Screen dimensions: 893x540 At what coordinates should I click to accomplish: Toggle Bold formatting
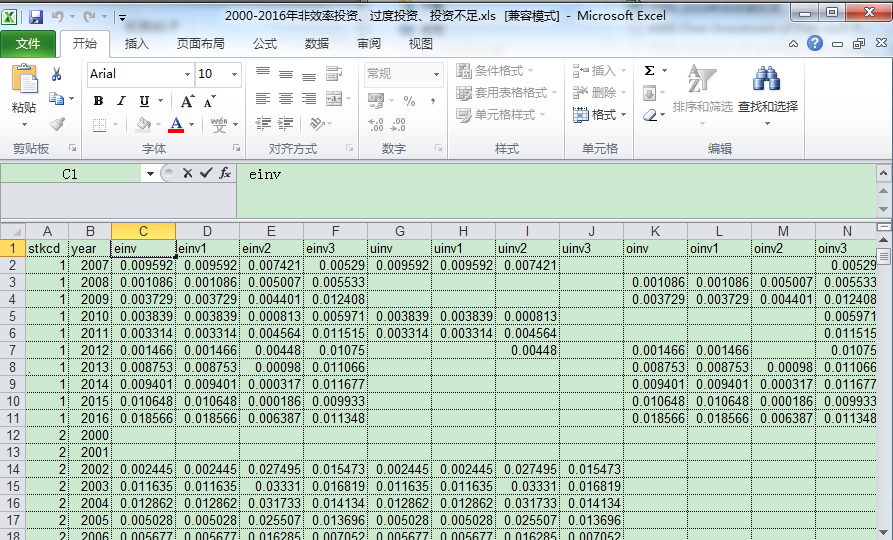click(98, 101)
